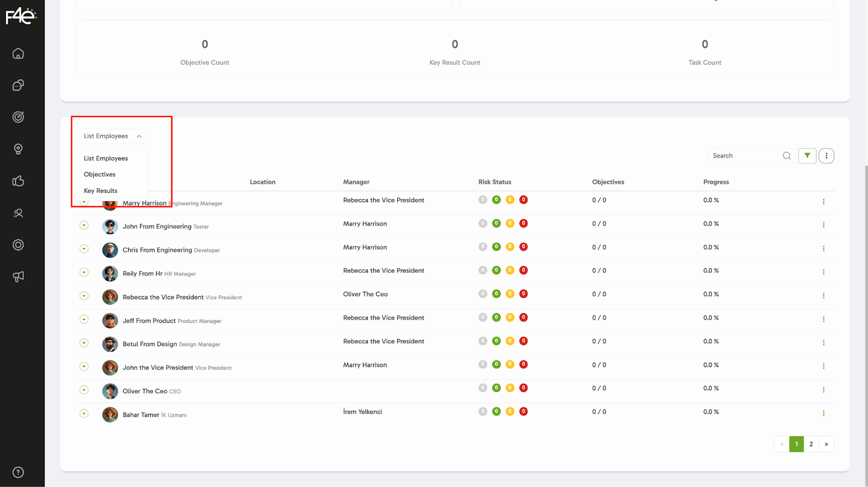
Task: Click the target objectives sidebar icon
Action: click(18, 117)
